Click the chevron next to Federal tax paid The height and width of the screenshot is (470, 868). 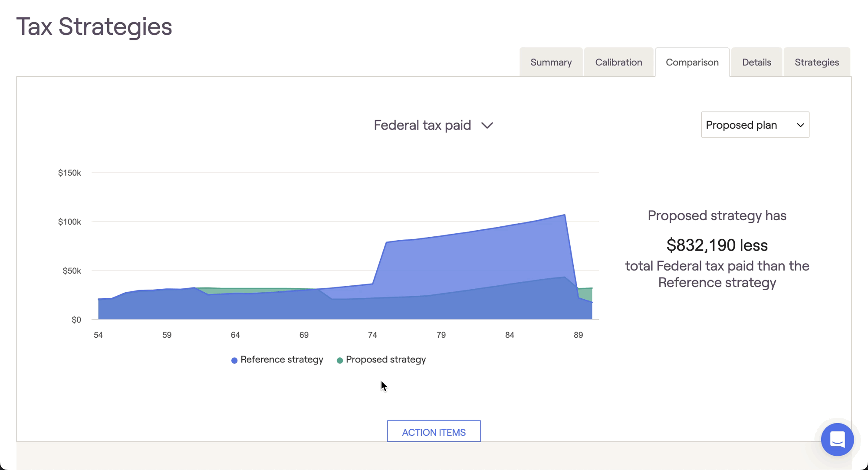[487, 125]
